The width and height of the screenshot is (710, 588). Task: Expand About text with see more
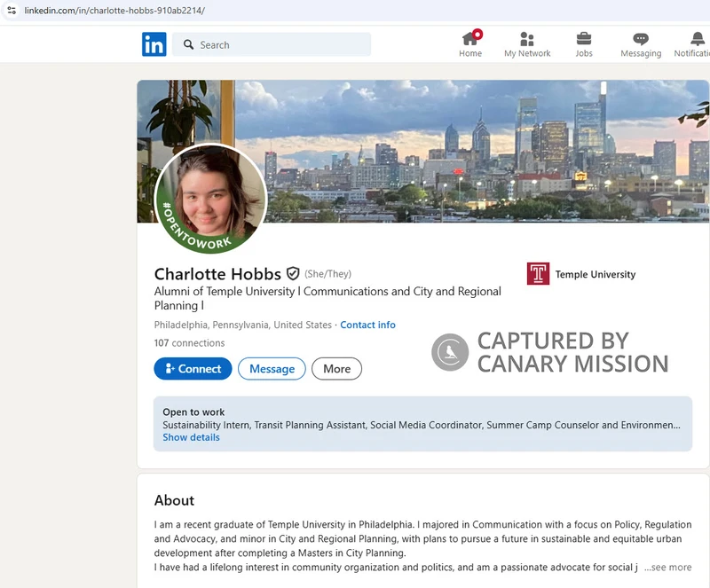(x=667, y=568)
